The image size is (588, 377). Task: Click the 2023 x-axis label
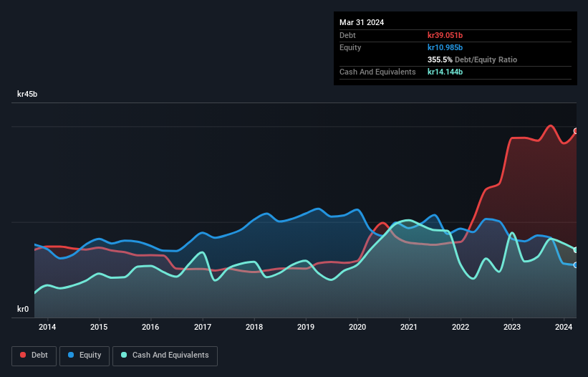512,327
